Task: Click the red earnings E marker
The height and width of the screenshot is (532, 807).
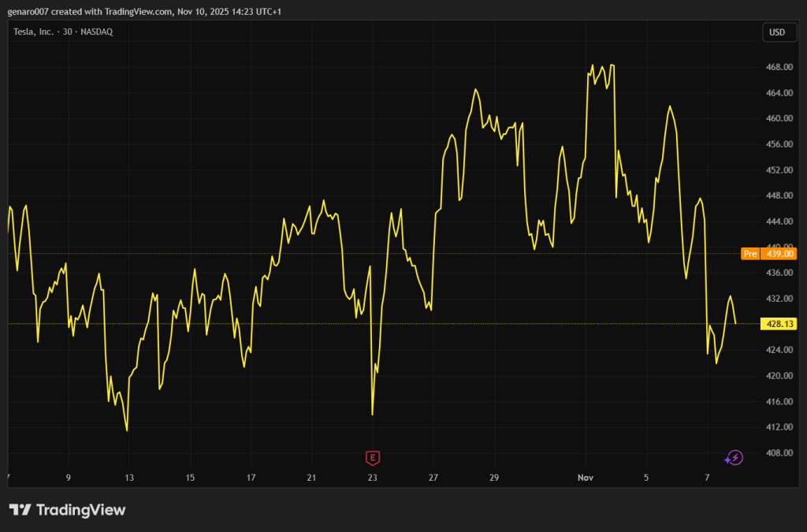Action: 373,458
